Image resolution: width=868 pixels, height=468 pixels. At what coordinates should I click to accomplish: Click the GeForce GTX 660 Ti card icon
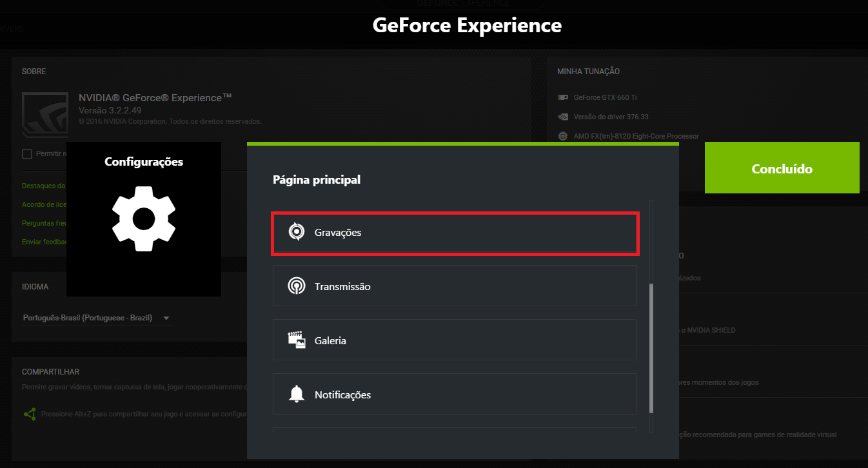(x=563, y=98)
